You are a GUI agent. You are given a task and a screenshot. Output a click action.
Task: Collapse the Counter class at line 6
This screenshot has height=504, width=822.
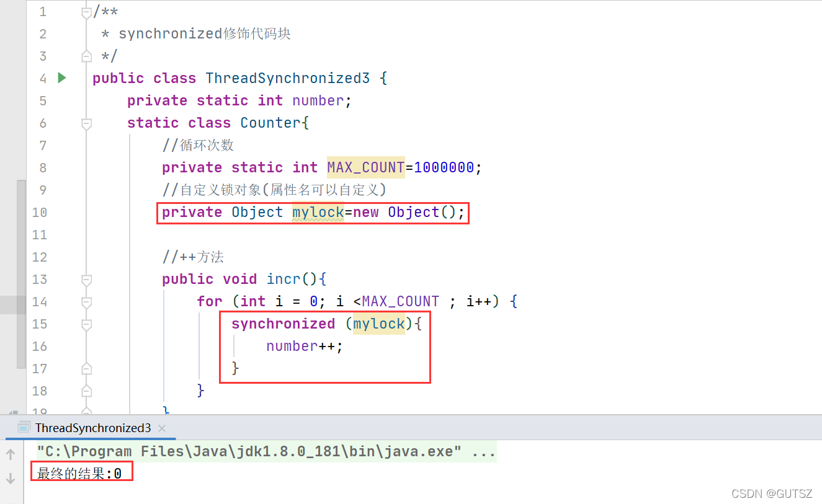(x=87, y=123)
